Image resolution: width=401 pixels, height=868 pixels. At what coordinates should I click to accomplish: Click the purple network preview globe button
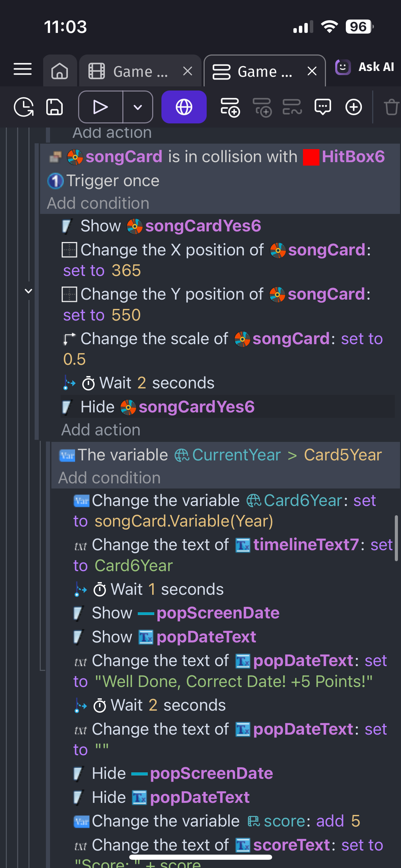coord(184,107)
